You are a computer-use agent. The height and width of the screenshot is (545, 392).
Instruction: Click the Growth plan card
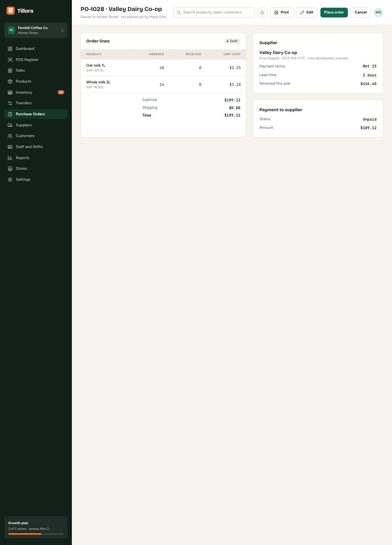click(x=36, y=527)
